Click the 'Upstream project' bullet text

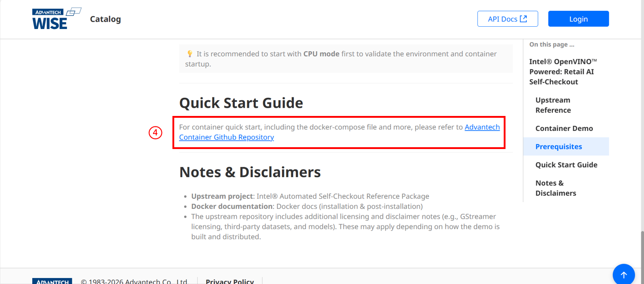coord(310,196)
